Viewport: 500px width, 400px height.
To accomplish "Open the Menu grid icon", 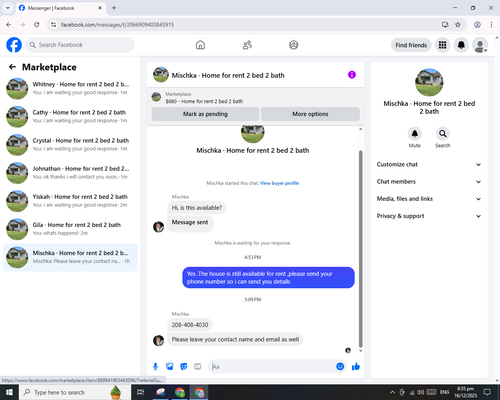I will click(x=442, y=45).
